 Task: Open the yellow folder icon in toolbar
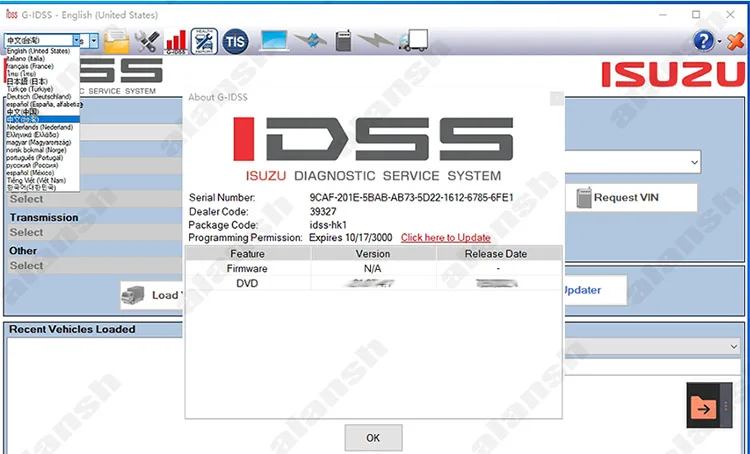(x=116, y=41)
